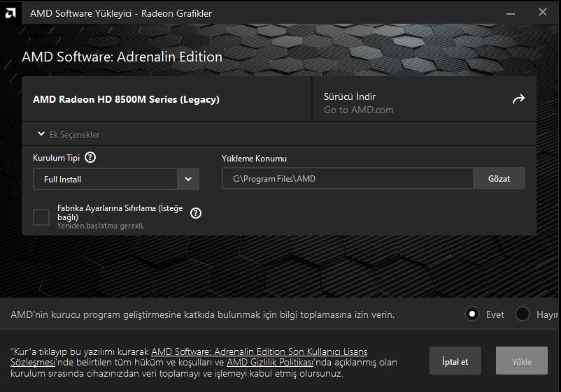Open the help icon beside Fabrika Ayarlarına Sıfırlama
The width and height of the screenshot is (561, 392).
[x=196, y=213]
